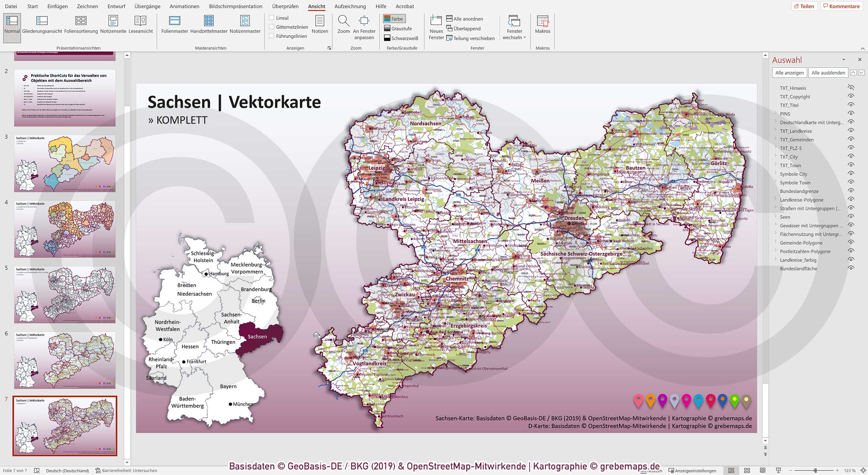
Task: Click the Alle ausblenden button
Action: point(828,73)
